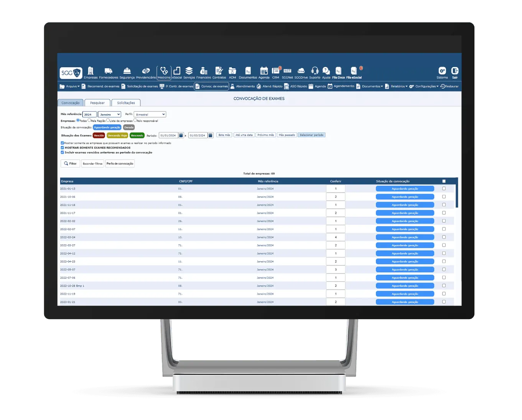Image resolution: width=522 pixels, height=420 pixels.
Task: Click the Mês referência year field 2024
Action: [x=89, y=114]
